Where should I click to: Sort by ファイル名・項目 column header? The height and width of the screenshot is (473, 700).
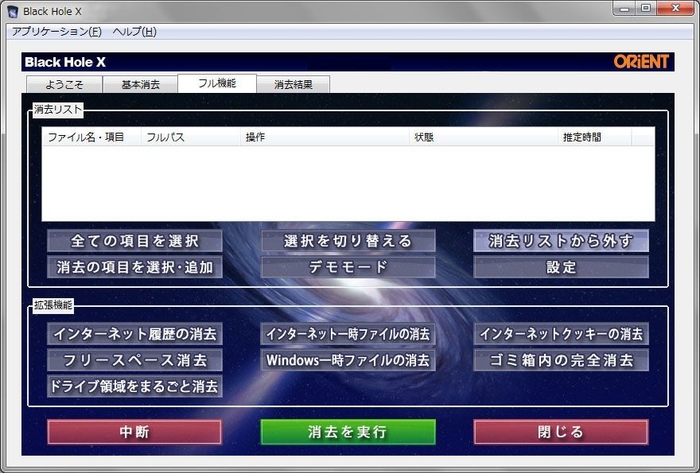pyautogui.click(x=92, y=137)
